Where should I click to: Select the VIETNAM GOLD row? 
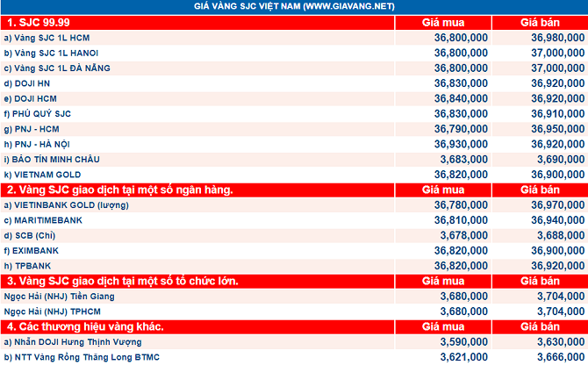(x=294, y=175)
